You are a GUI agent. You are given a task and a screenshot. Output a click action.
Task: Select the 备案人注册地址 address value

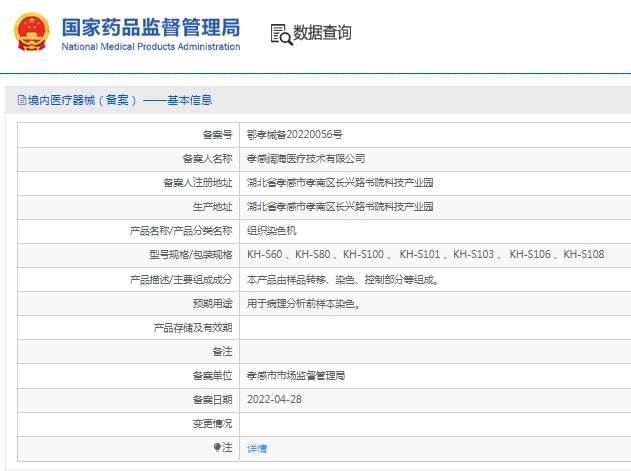click(340, 183)
